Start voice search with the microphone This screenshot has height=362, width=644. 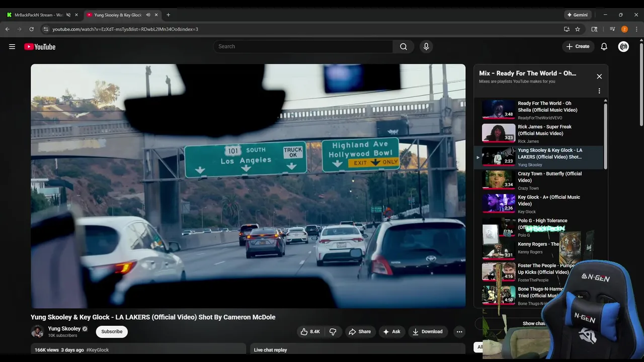(x=426, y=47)
